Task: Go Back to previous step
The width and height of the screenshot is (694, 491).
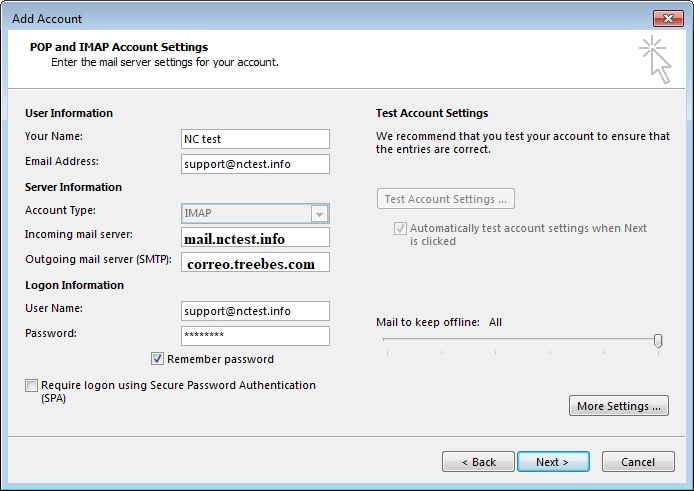Action: pos(478,462)
